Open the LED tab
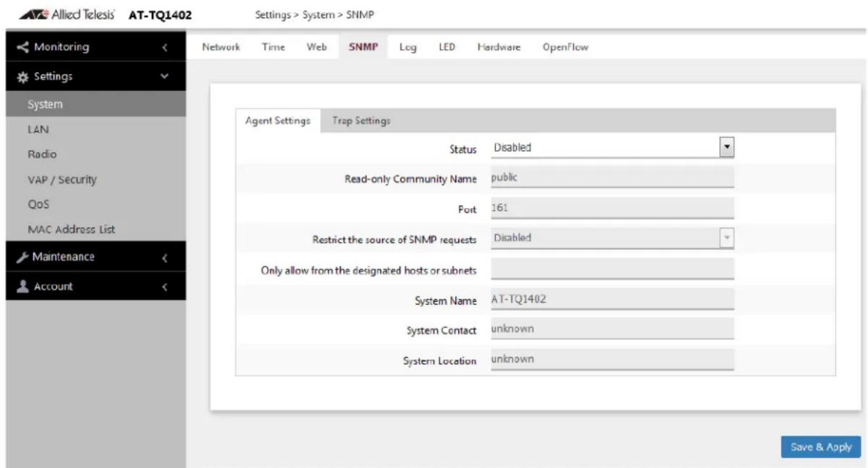The image size is (868, 468). coord(447,47)
